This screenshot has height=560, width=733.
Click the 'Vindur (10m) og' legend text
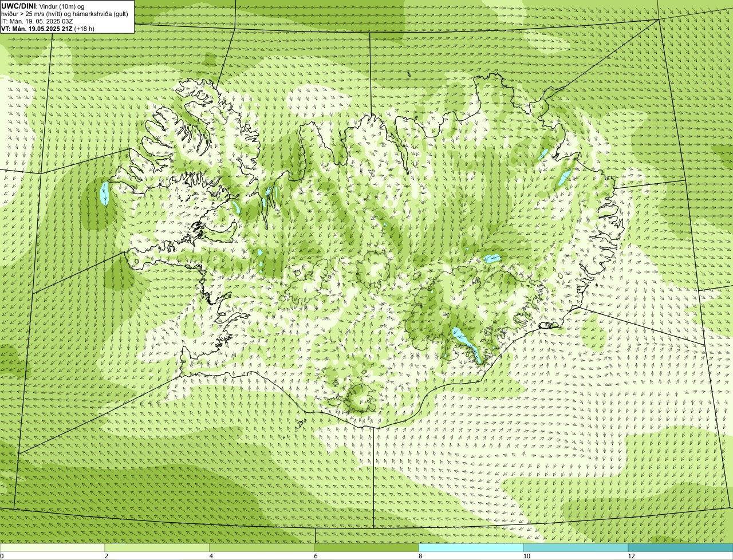point(62,6)
